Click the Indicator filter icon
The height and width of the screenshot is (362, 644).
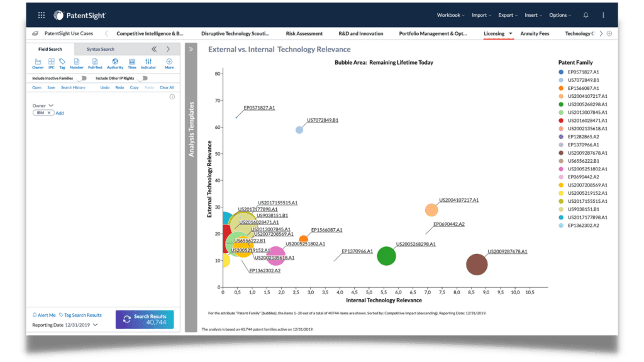(148, 63)
